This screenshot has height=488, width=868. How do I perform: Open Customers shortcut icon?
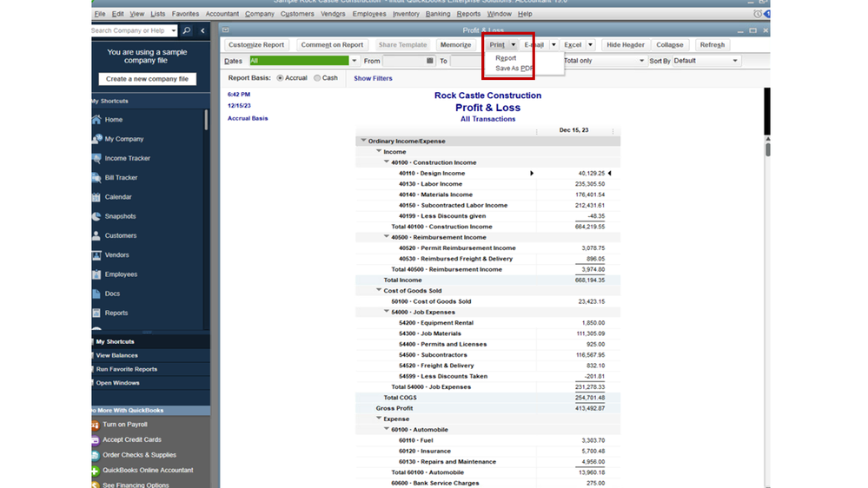[x=96, y=235]
